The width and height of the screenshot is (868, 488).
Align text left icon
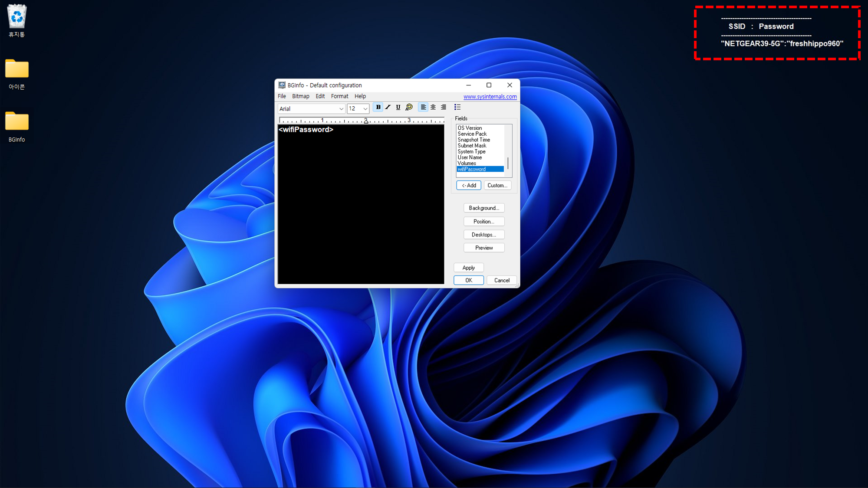[x=423, y=107]
